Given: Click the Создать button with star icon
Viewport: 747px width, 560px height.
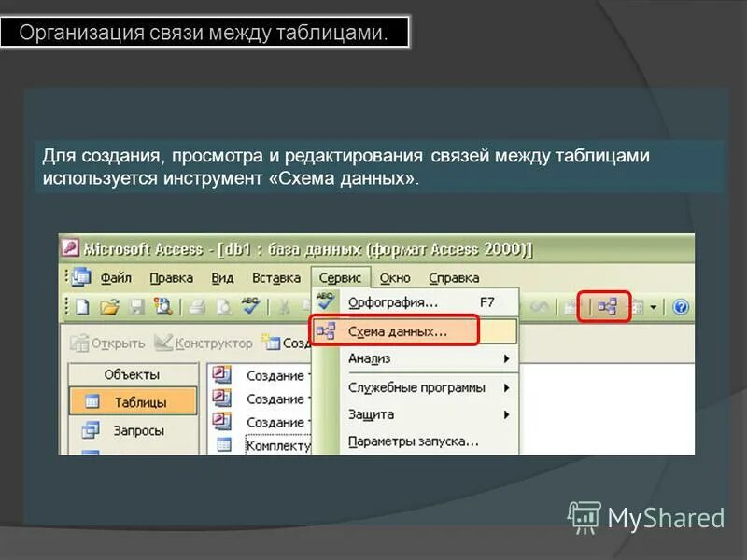Looking at the screenshot, I should click(x=287, y=343).
